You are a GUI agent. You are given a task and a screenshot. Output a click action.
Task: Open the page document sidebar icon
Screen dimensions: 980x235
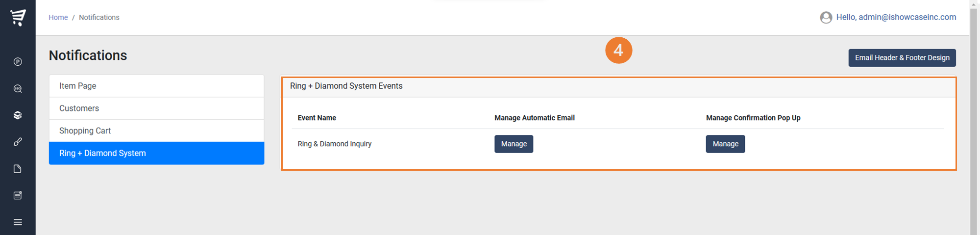(18, 169)
